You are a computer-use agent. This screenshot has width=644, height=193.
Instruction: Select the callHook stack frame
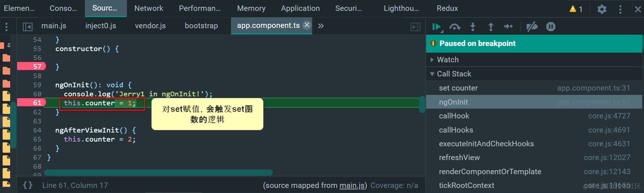(x=454, y=116)
